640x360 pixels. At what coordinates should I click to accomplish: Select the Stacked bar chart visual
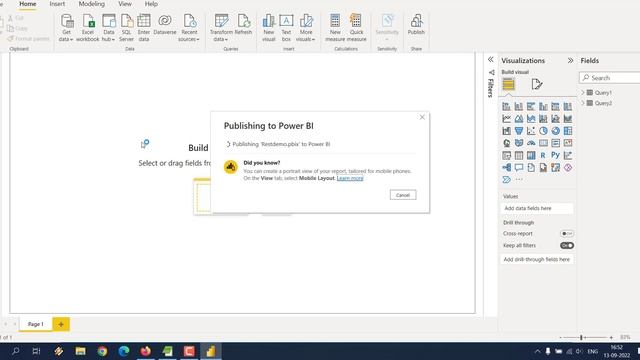tap(507, 107)
